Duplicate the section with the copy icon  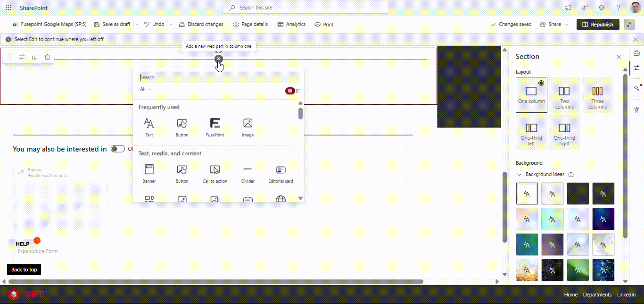coord(34,57)
